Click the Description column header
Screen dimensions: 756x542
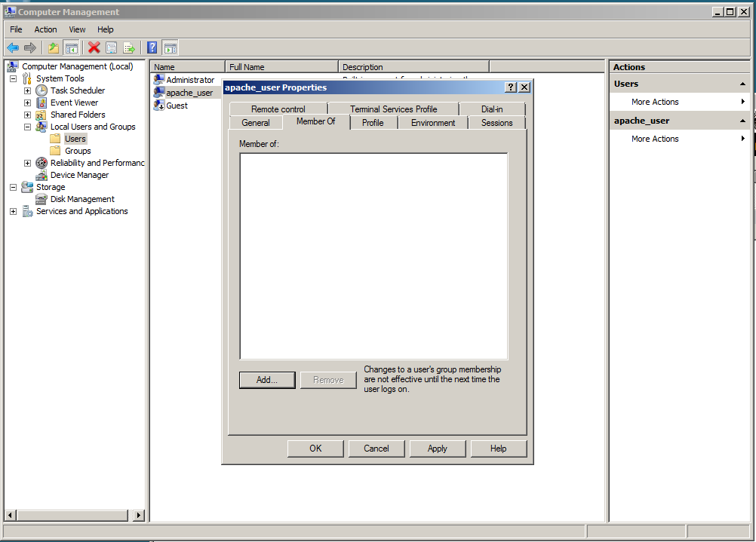pos(413,67)
